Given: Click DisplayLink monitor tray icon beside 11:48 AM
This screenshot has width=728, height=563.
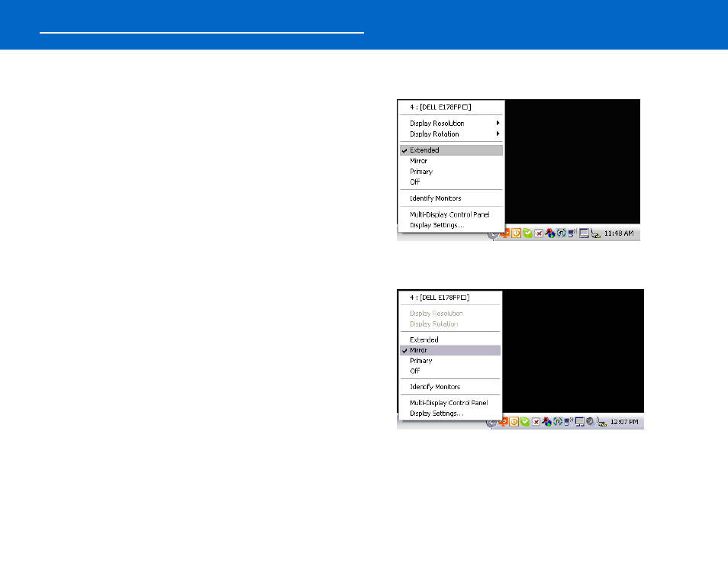Looking at the screenshot, I should pos(584,233).
